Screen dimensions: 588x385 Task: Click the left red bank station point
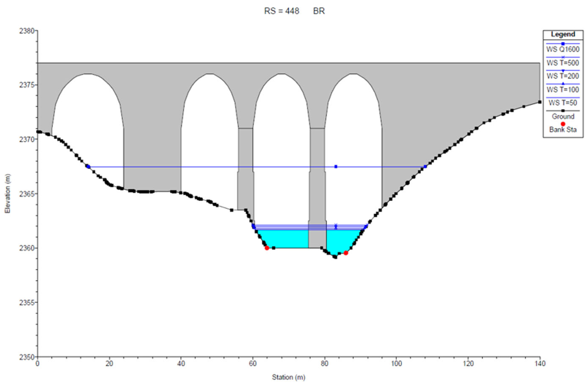[x=267, y=248]
